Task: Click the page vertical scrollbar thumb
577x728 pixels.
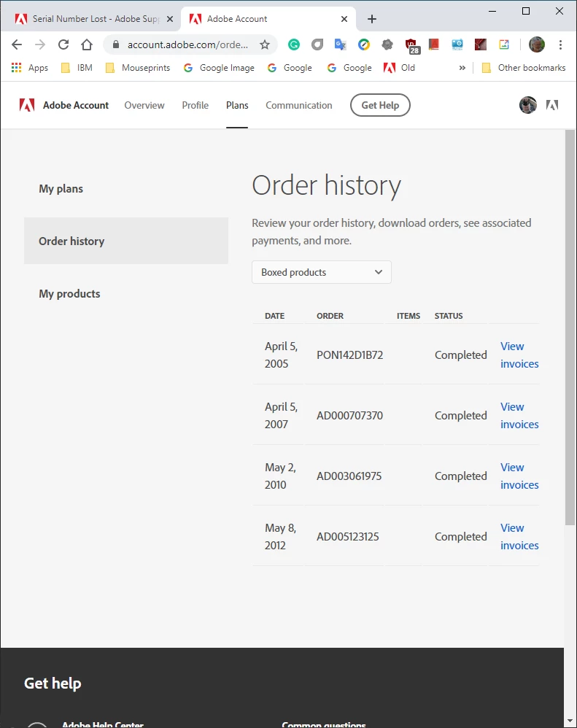Action: tap(570, 328)
